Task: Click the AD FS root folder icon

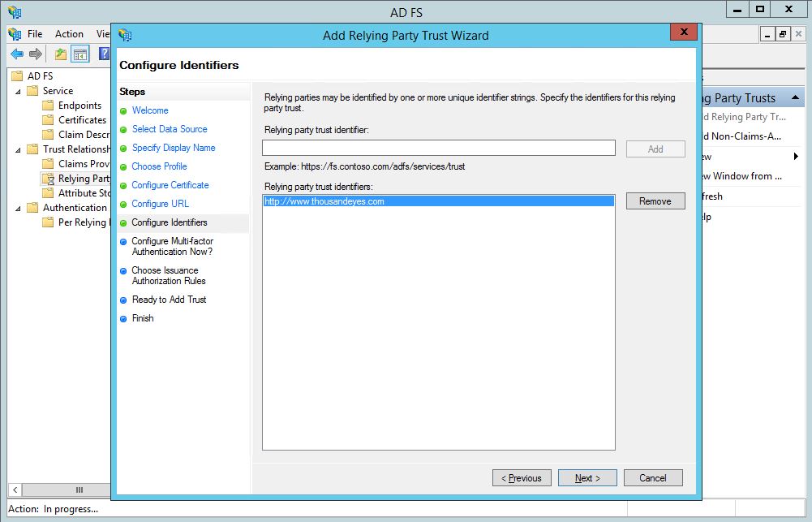Action: tap(17, 76)
